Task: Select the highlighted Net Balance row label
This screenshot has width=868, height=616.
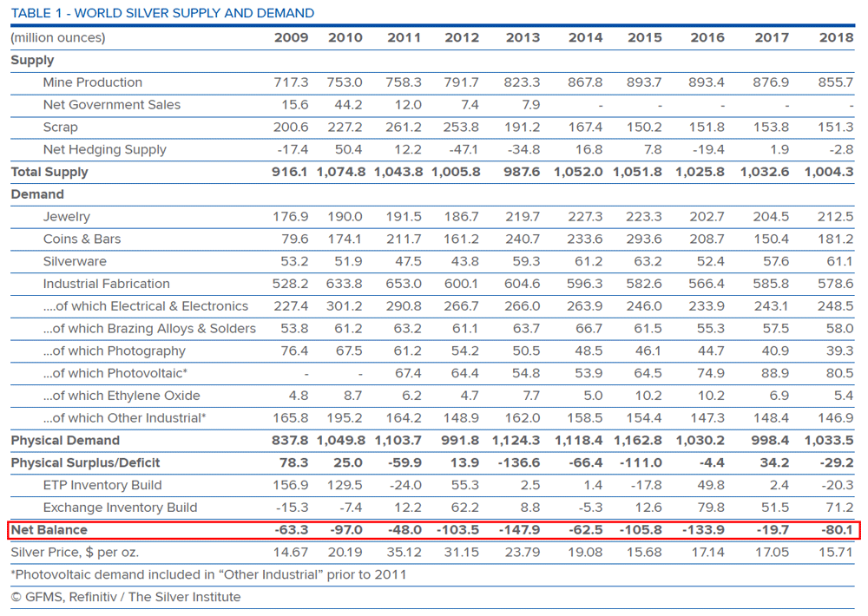Action: pyautogui.click(x=49, y=530)
